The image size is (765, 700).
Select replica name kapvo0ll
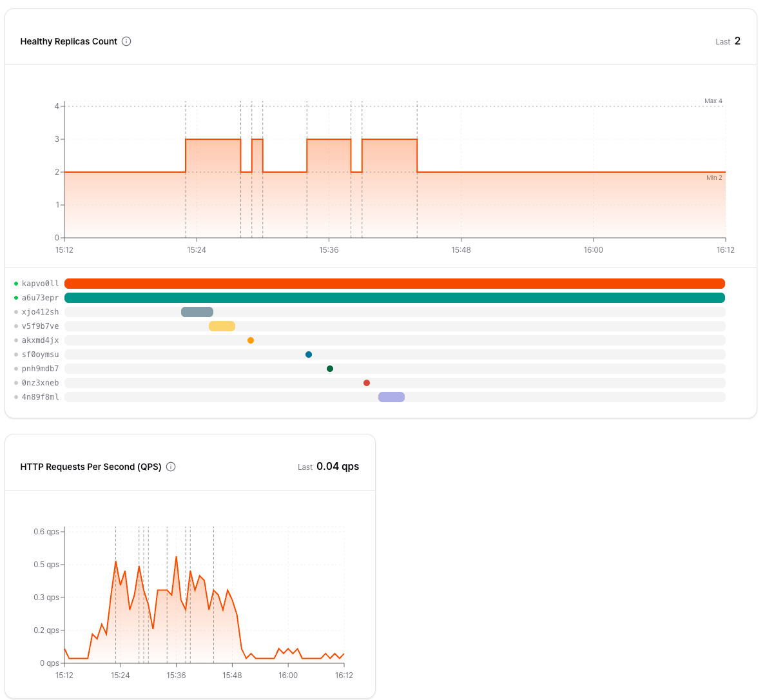40,284
